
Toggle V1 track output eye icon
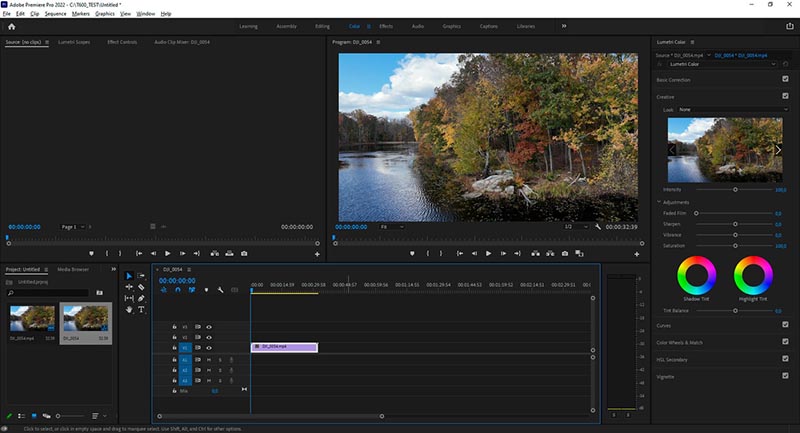click(x=209, y=348)
